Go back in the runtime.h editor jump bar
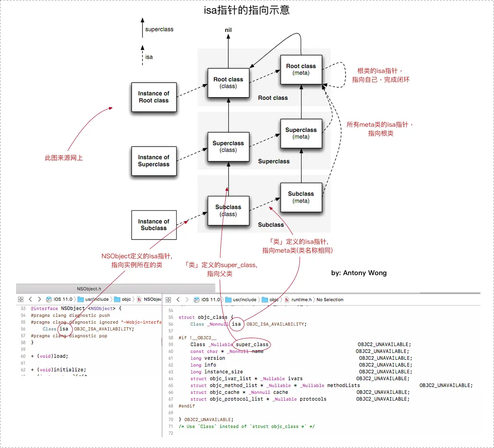Viewport: 494px width, 448px height. tap(178, 300)
